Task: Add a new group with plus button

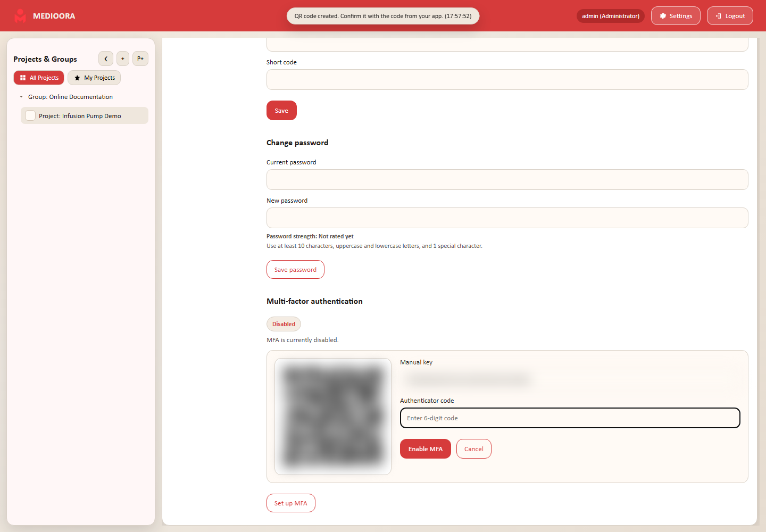Action: click(123, 59)
